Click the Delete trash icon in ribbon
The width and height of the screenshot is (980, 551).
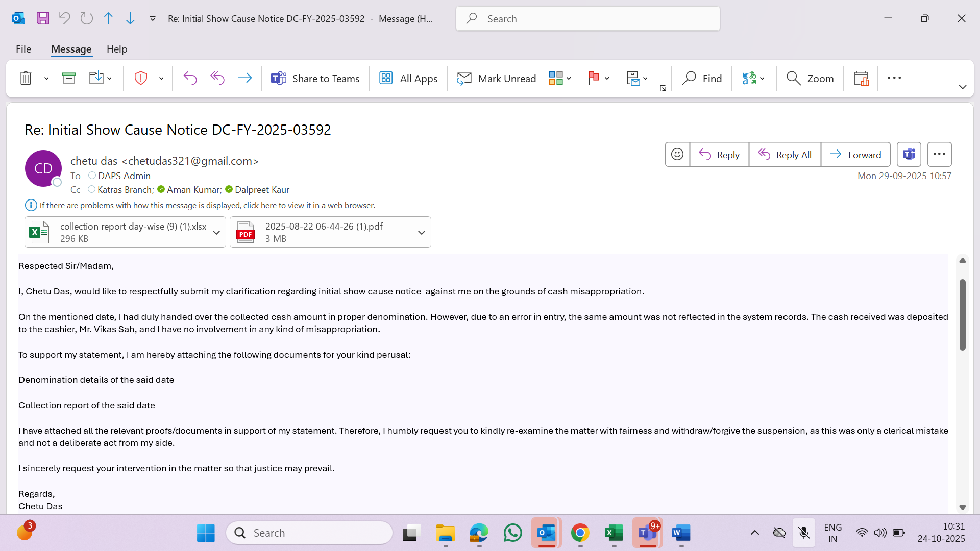26,79
